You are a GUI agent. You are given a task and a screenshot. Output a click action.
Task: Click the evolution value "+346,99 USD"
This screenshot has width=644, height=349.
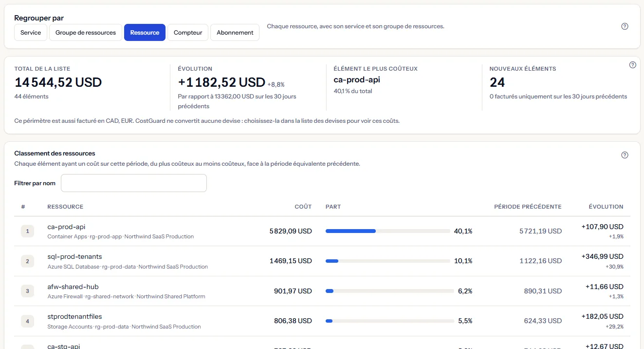(x=603, y=257)
